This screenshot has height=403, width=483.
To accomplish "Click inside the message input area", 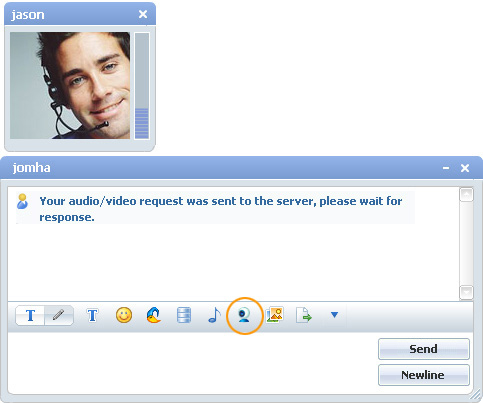I will [193, 363].
